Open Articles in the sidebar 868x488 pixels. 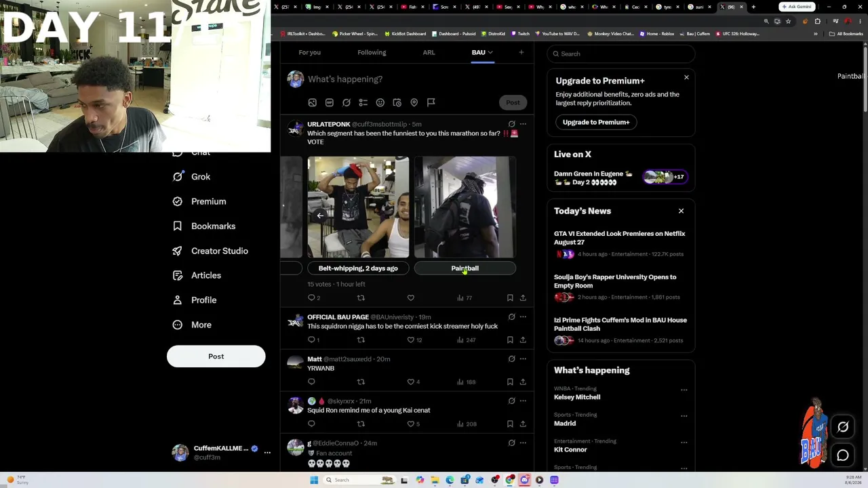197,275
